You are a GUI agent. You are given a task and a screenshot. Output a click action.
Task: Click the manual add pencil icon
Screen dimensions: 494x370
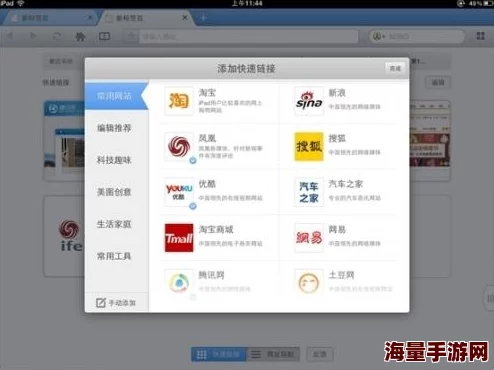pyautogui.click(x=101, y=303)
